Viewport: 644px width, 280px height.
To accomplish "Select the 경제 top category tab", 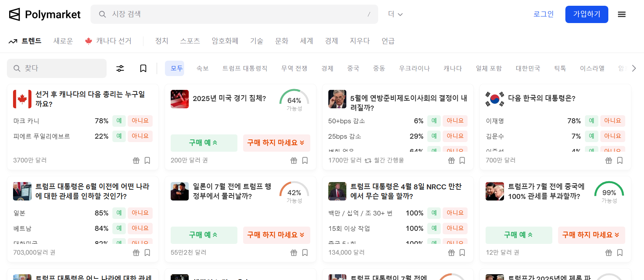I will (331, 41).
